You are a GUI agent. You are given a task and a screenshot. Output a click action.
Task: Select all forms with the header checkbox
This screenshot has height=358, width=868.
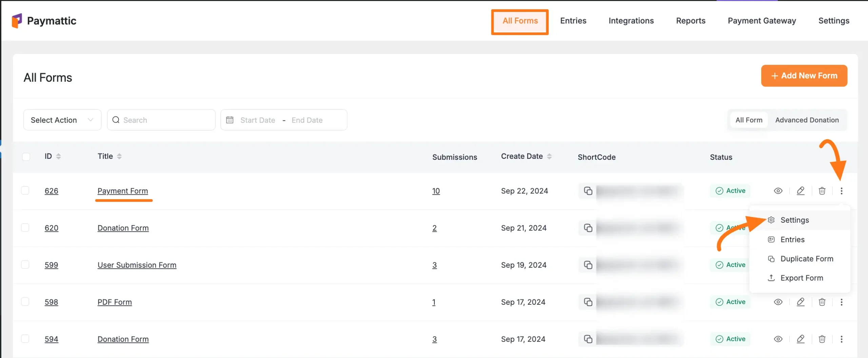26,156
